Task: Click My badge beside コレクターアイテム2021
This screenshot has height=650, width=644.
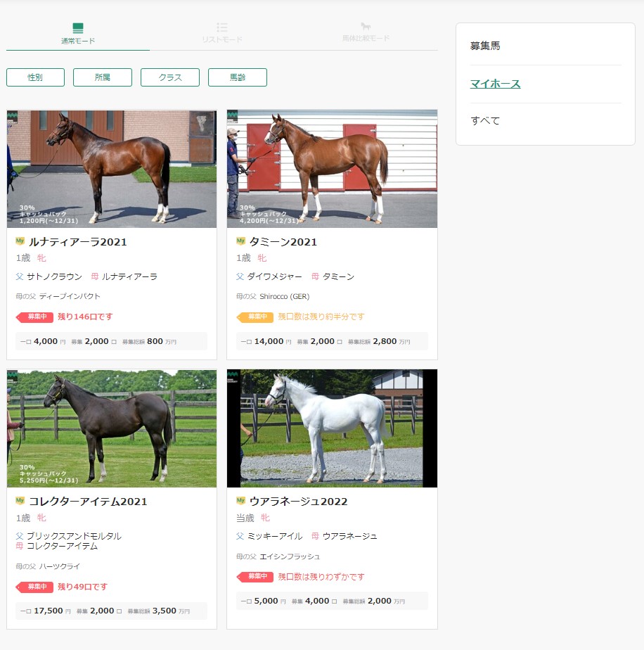Action: (x=20, y=500)
